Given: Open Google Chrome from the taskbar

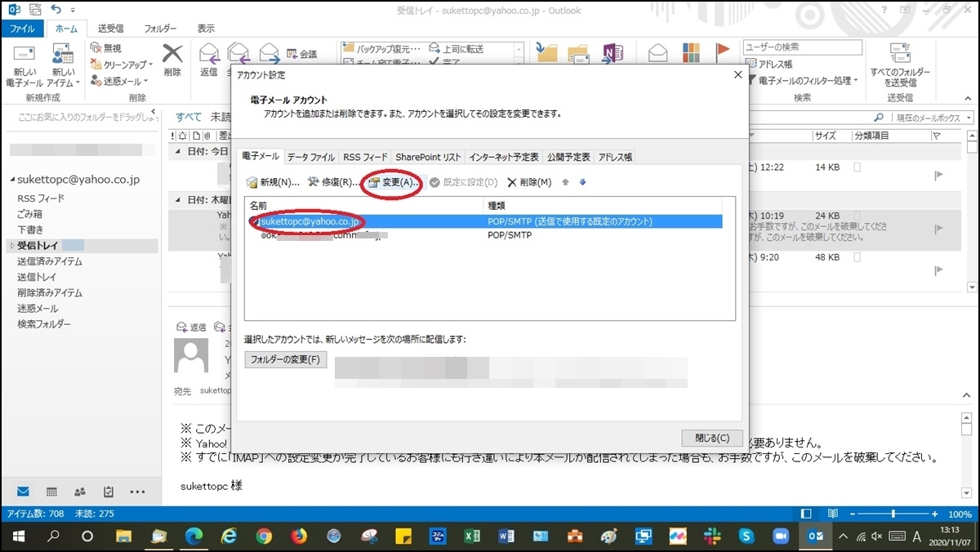Looking at the screenshot, I should click(263, 536).
